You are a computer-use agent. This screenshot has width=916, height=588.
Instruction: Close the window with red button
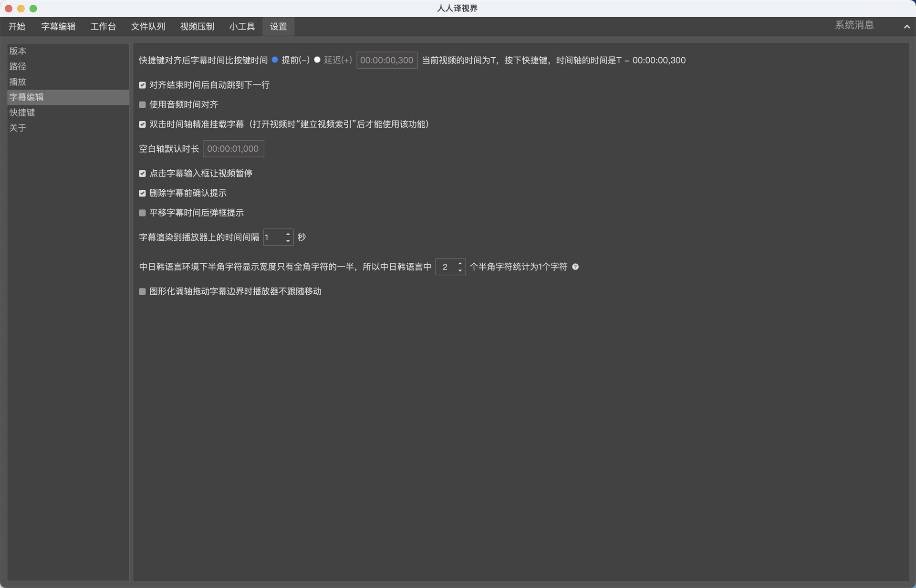9,9
